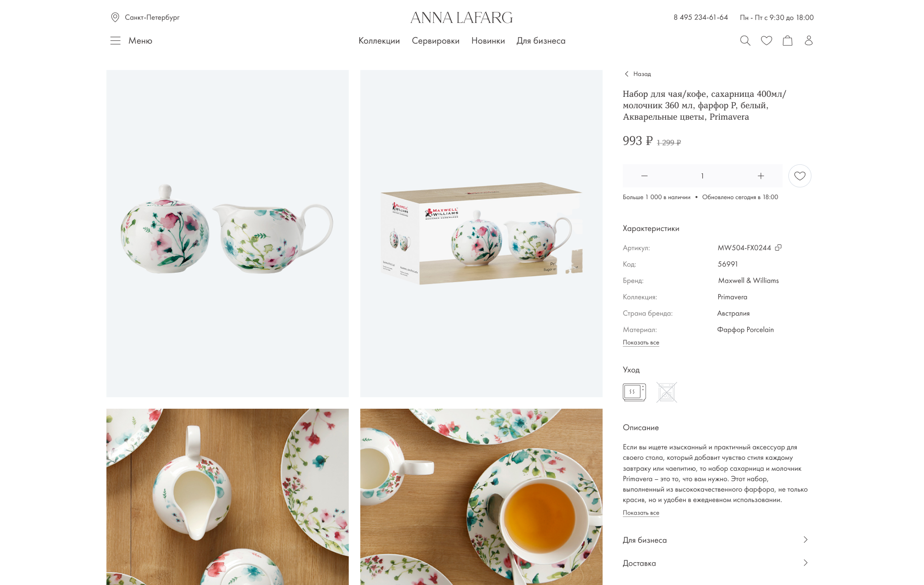Decrease quantity with minus button
The width and height of the screenshot is (924, 585).
644,176
